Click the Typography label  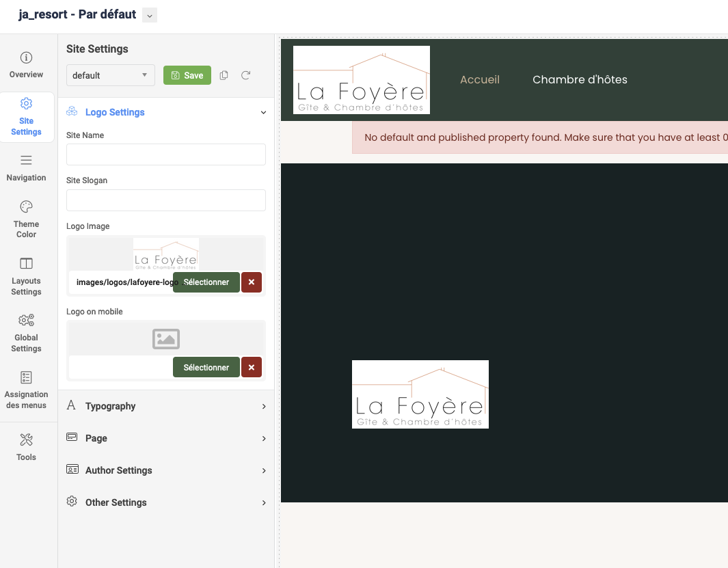111,407
